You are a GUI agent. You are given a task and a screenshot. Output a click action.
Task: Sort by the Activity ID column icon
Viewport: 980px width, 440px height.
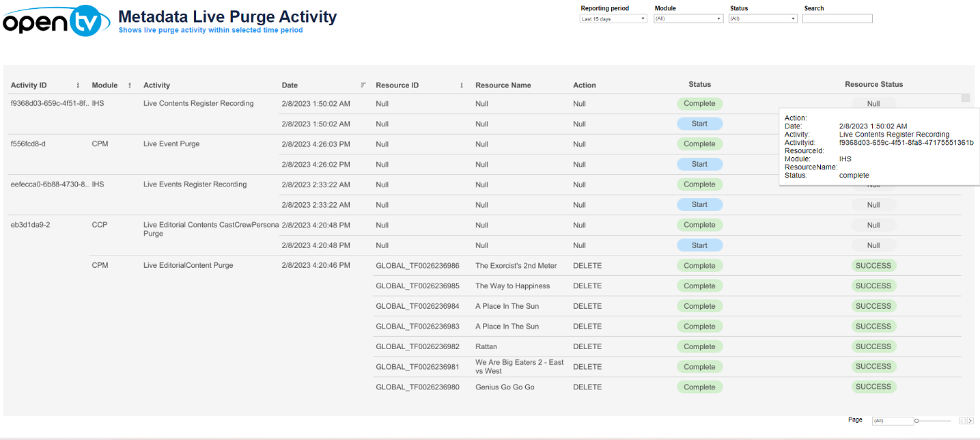(78, 85)
